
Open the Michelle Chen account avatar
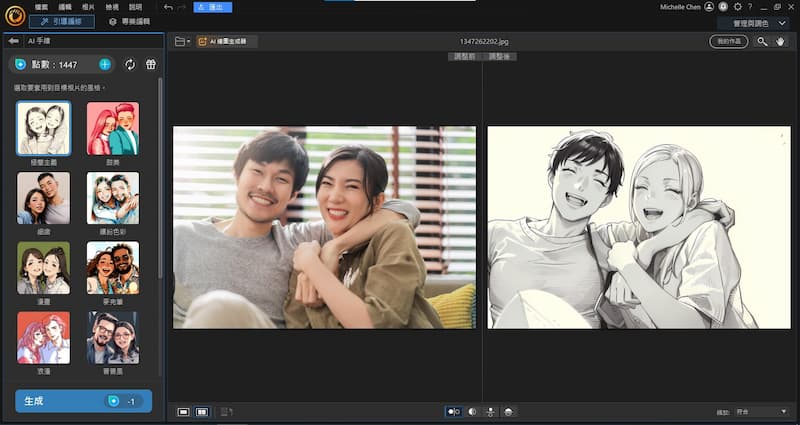709,6
